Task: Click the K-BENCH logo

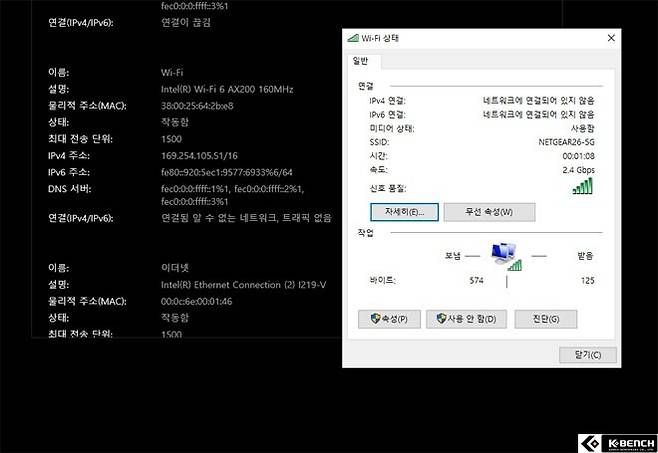Action: click(x=616, y=441)
